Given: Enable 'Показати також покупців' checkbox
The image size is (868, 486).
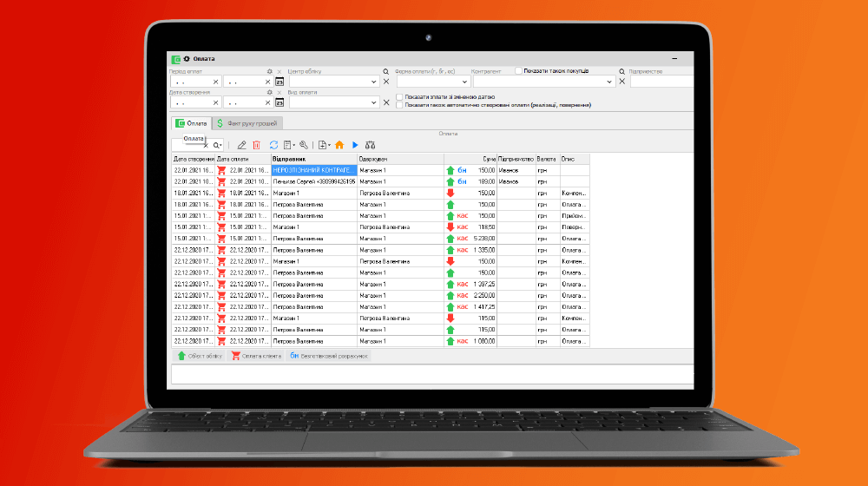Looking at the screenshot, I should [519, 70].
